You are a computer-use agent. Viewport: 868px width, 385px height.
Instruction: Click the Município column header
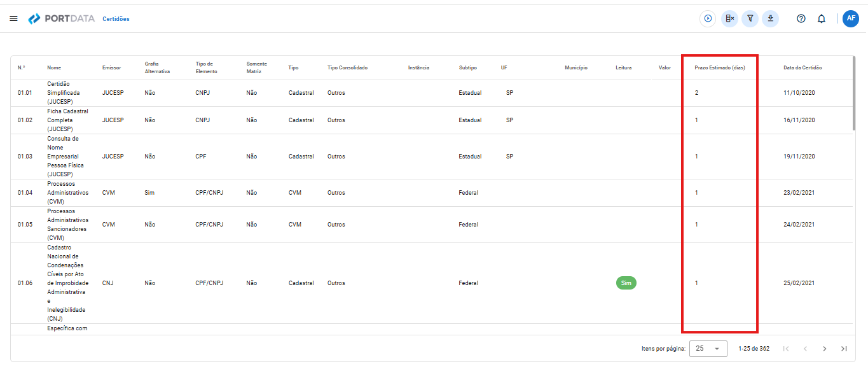[x=576, y=67]
